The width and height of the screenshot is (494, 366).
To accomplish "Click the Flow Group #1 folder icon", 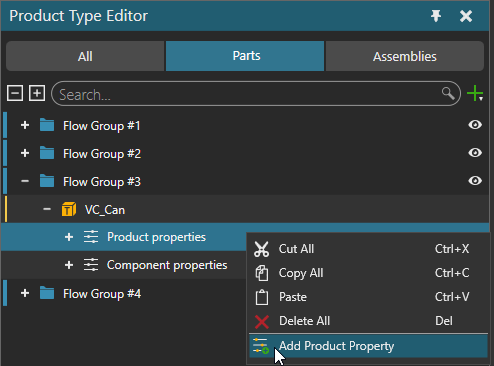I will pyautogui.click(x=47, y=125).
